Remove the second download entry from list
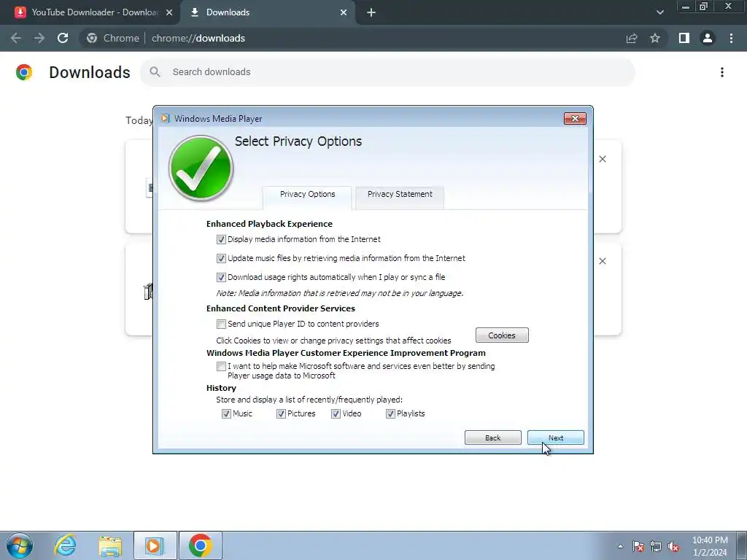Viewport: 747px width, 560px height. pyautogui.click(x=603, y=261)
